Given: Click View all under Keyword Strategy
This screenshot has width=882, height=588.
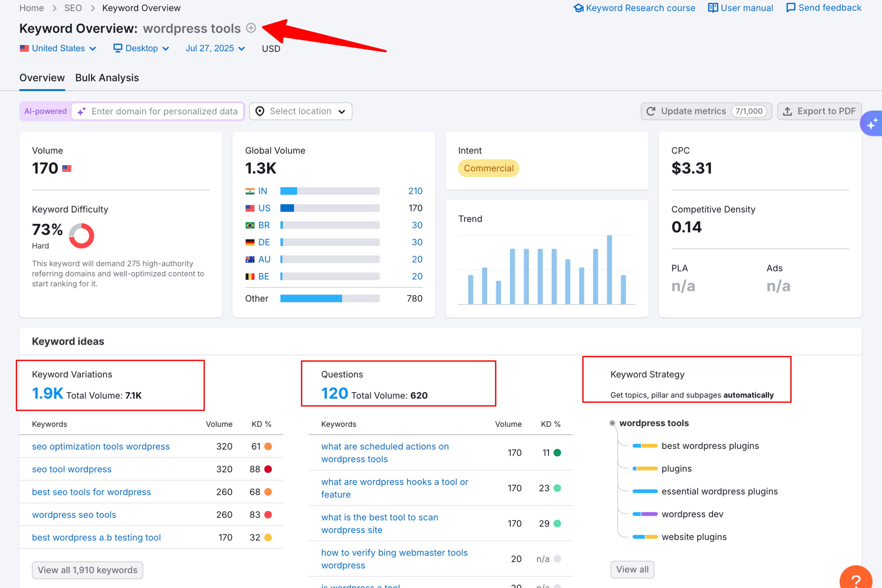Looking at the screenshot, I should [632, 569].
